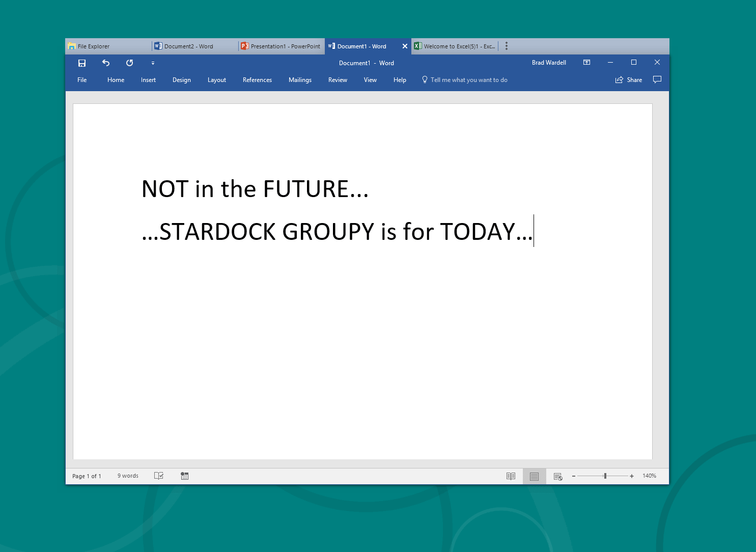Image resolution: width=756 pixels, height=552 pixels.
Task: Click the Repeat typing icon
Action: 130,63
